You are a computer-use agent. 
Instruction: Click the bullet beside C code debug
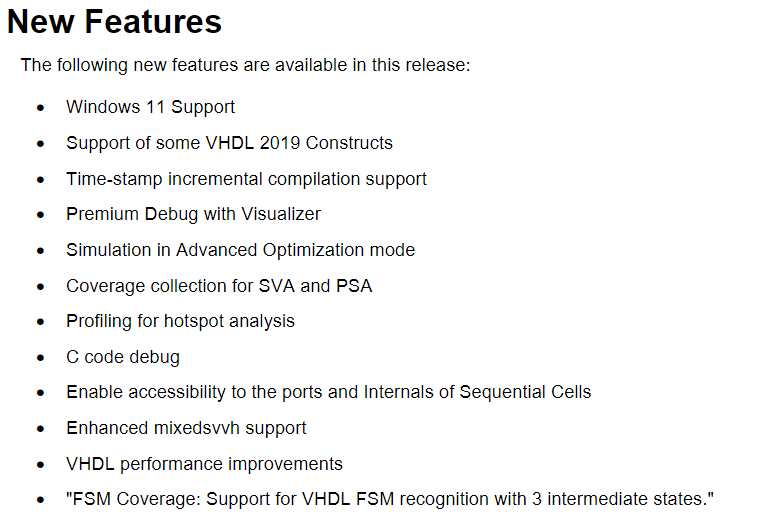[40, 358]
